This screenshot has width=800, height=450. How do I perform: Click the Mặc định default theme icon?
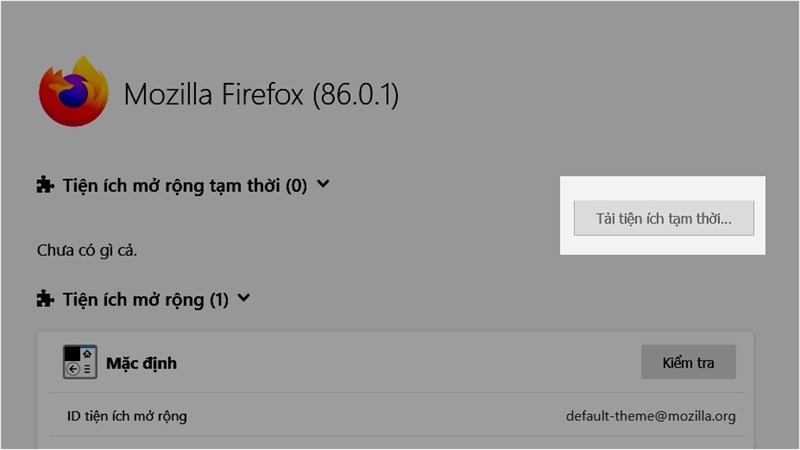[x=79, y=362]
